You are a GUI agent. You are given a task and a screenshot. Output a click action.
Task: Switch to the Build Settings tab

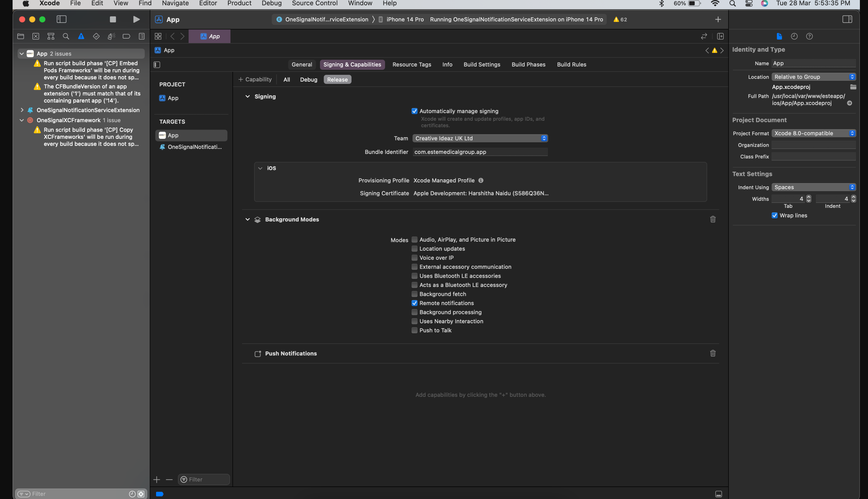tap(482, 65)
